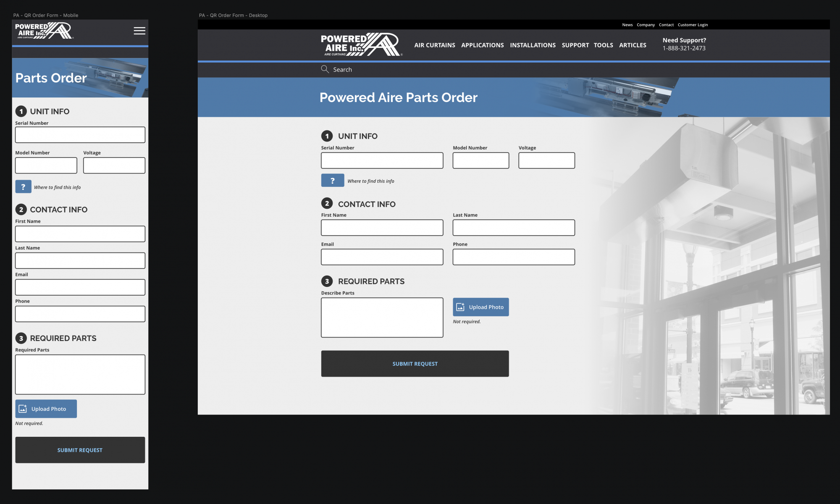Click the mobile Voltage field
The height and width of the screenshot is (504, 840).
(114, 165)
